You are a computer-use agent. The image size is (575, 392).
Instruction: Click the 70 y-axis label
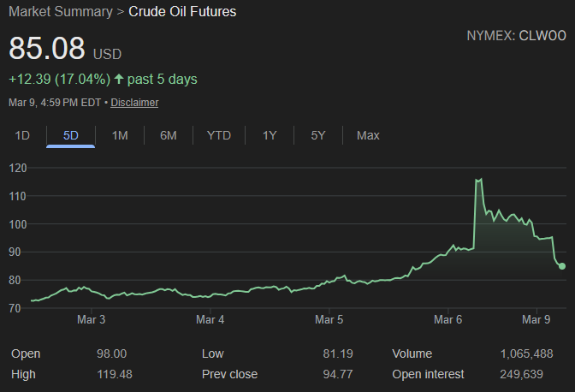(x=15, y=308)
